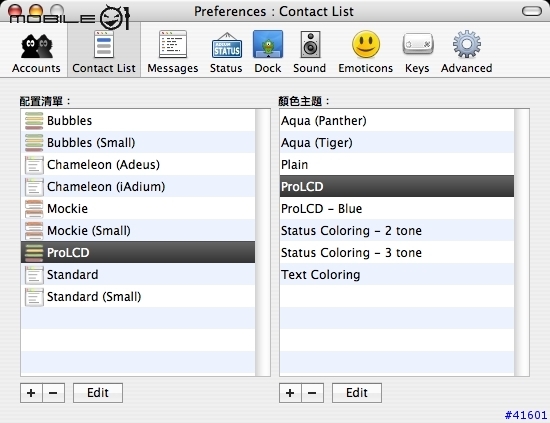
Task: Select Bubbles layout name
Action: point(69,121)
